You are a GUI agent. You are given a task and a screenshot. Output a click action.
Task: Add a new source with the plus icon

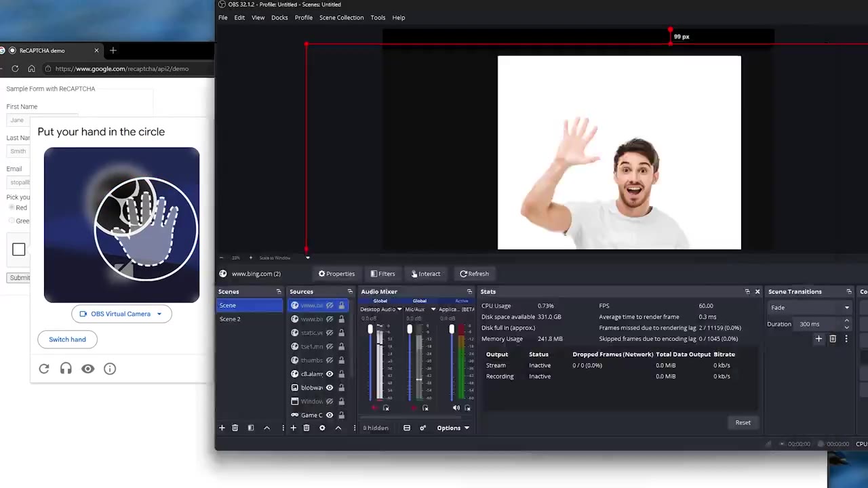coord(294,428)
